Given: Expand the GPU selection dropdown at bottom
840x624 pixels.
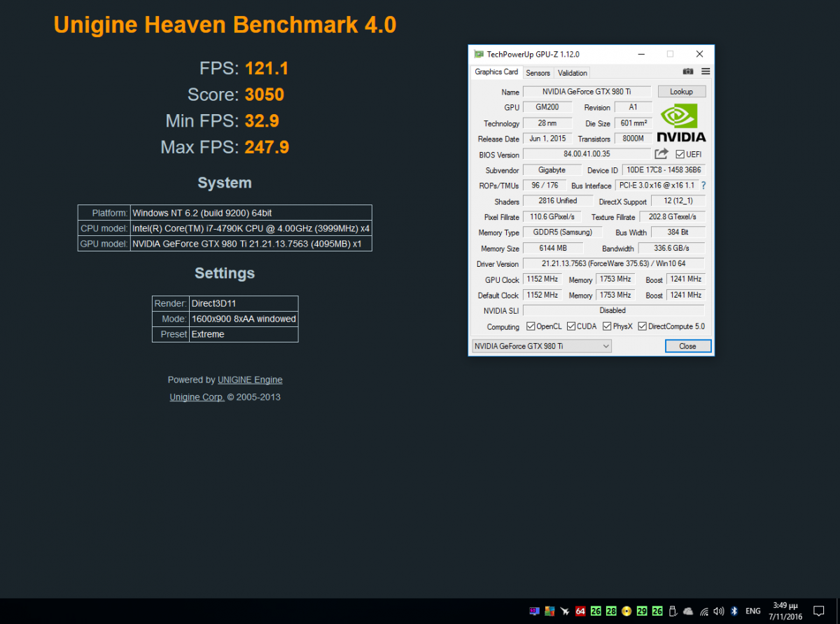Looking at the screenshot, I should point(542,346).
